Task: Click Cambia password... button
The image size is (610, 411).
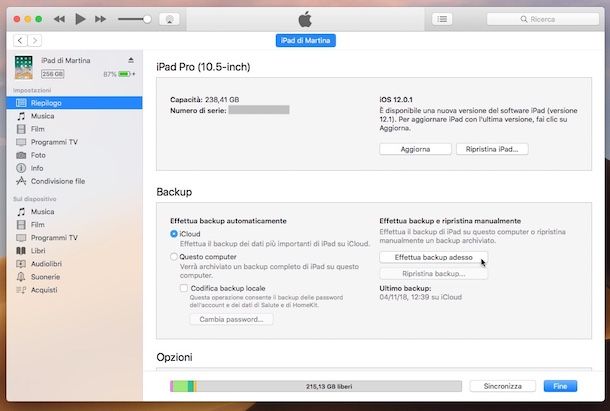Action: pos(231,319)
